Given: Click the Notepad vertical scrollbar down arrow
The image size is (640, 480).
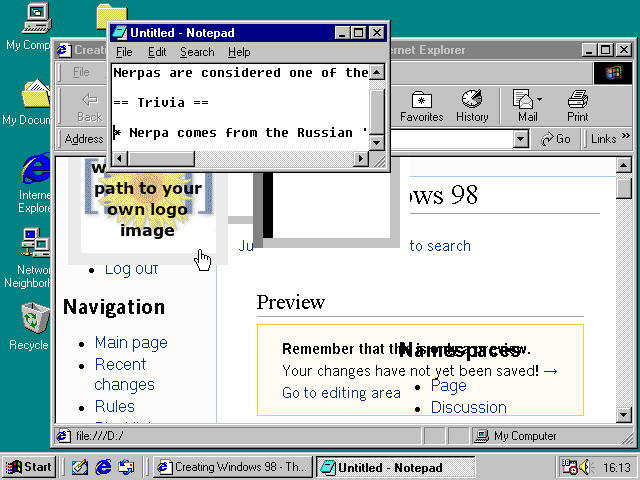Looking at the screenshot, I should tap(377, 142).
